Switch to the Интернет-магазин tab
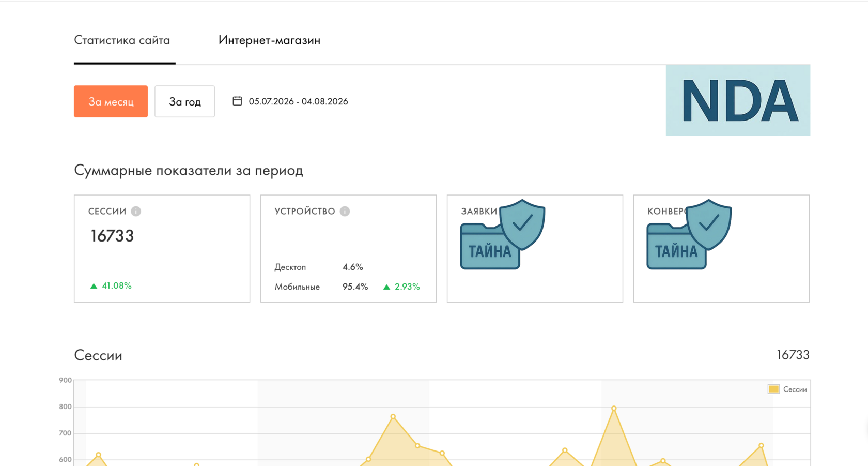868x466 pixels. (269, 40)
